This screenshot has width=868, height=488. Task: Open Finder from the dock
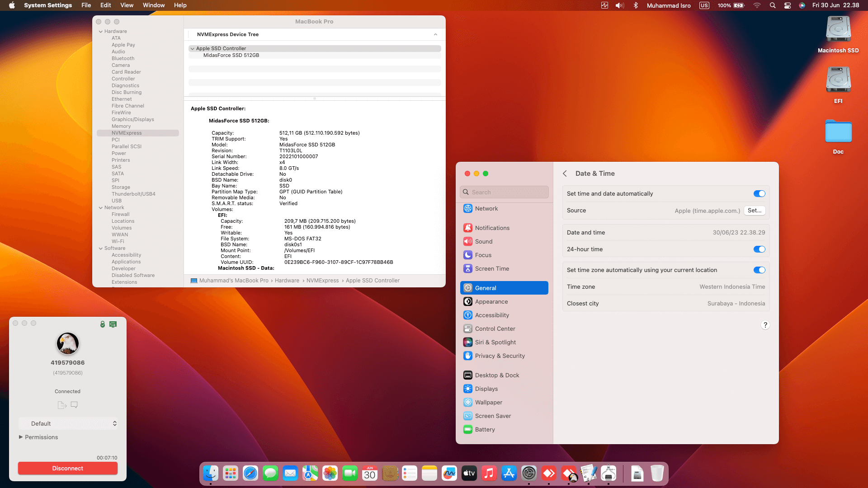click(211, 473)
